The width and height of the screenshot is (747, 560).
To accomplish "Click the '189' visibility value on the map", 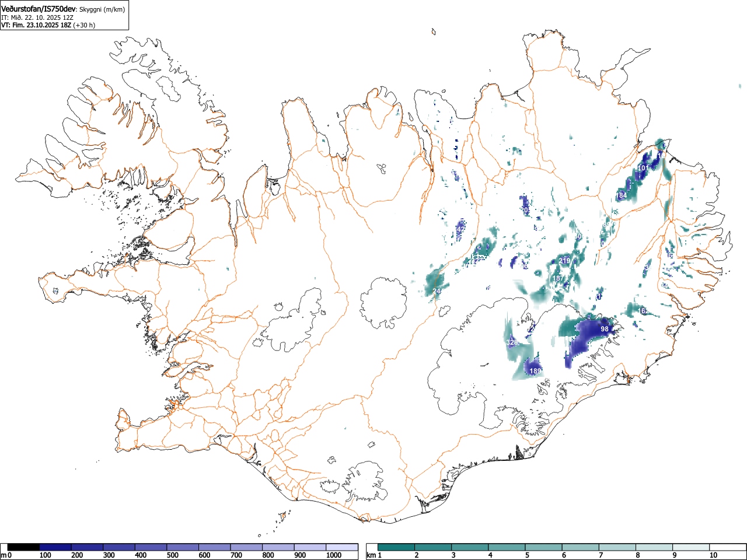I will point(535,371).
